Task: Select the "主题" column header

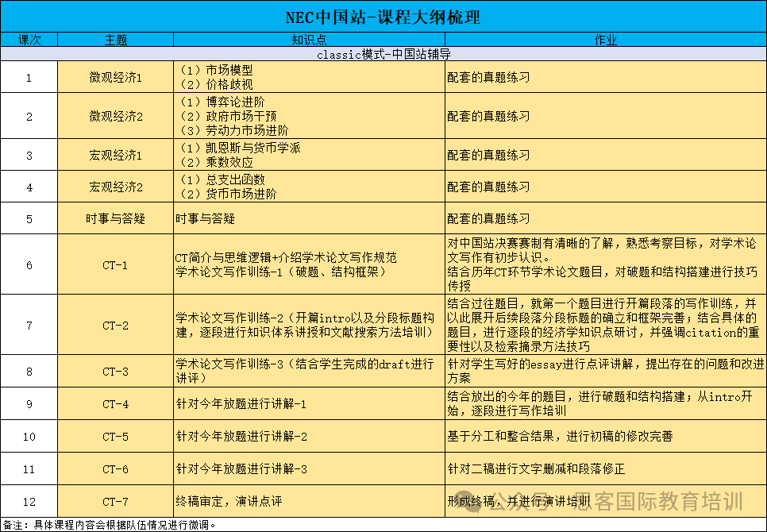Action: coord(115,40)
